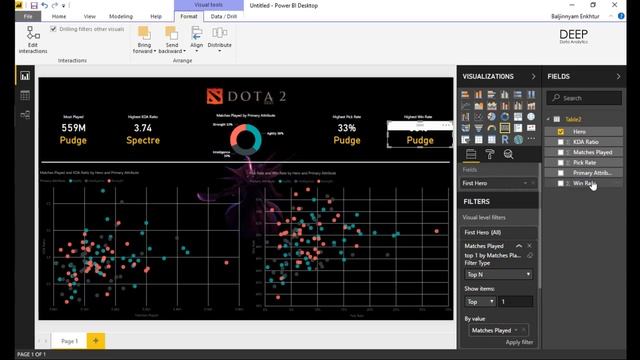Open the Format paint roller pane
This screenshot has width=640, height=360.
[489, 154]
